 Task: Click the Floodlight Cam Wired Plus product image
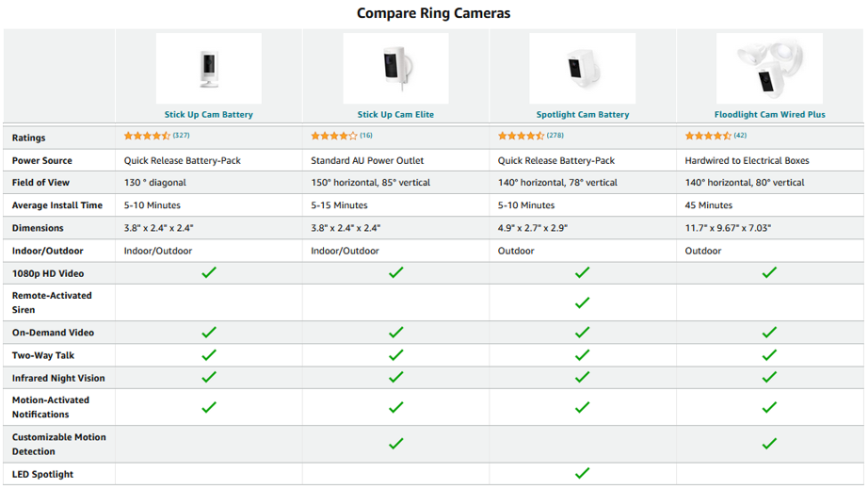pyautogui.click(x=769, y=68)
